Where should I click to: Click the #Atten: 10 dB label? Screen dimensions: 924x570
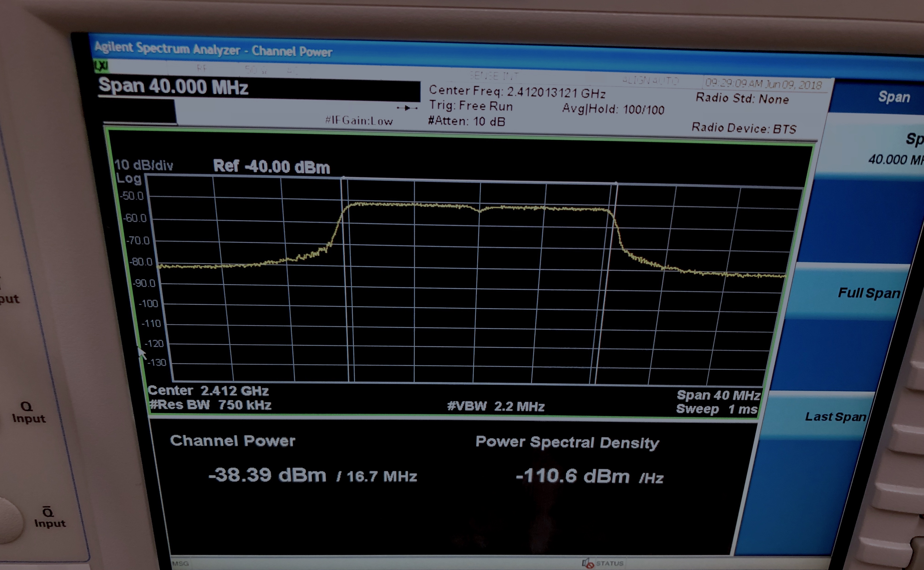[x=466, y=121]
